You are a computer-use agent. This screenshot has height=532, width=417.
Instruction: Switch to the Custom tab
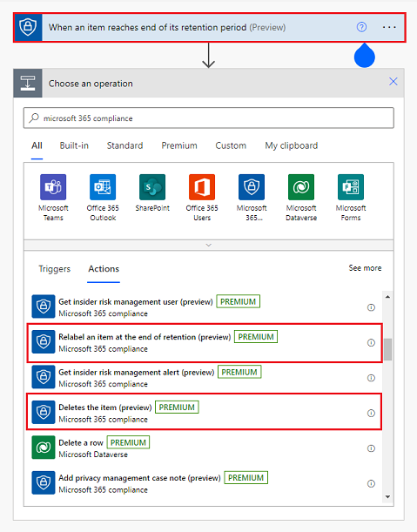[x=231, y=146]
